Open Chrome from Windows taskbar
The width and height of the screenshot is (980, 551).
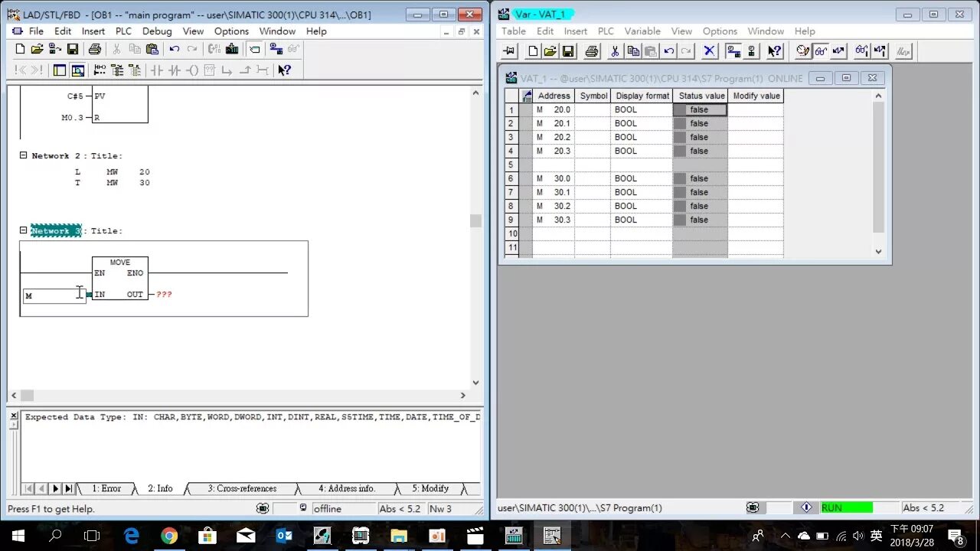click(169, 536)
